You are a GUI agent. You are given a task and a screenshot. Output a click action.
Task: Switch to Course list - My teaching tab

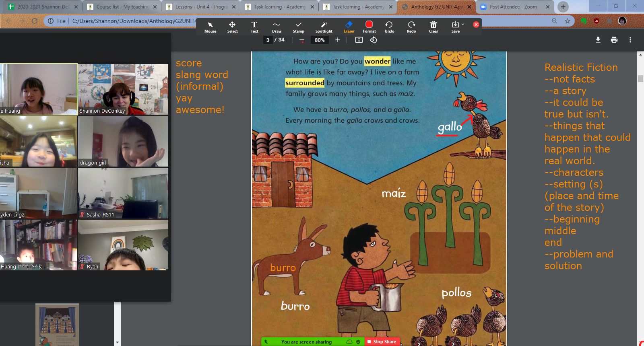122,7
